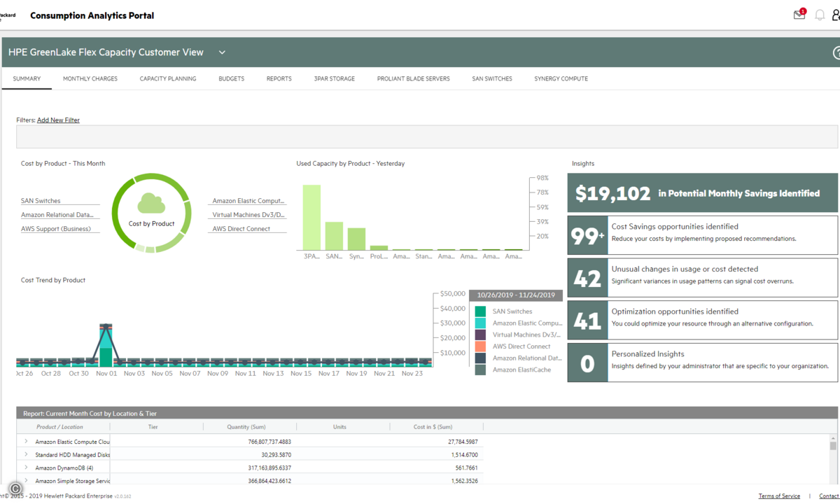Click the 766,807,737.4883 quantity cell

point(269,442)
